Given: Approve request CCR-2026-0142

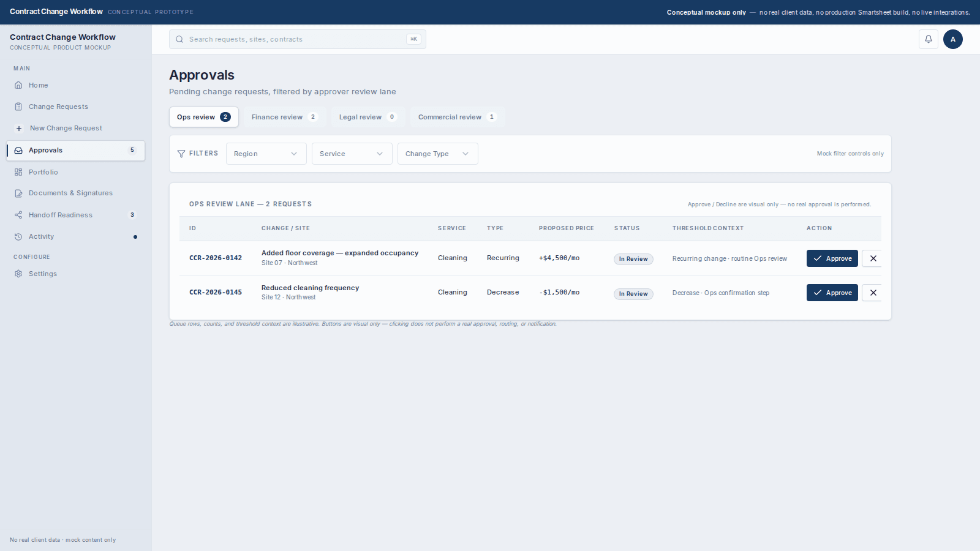Looking at the screenshot, I should 832,258.
